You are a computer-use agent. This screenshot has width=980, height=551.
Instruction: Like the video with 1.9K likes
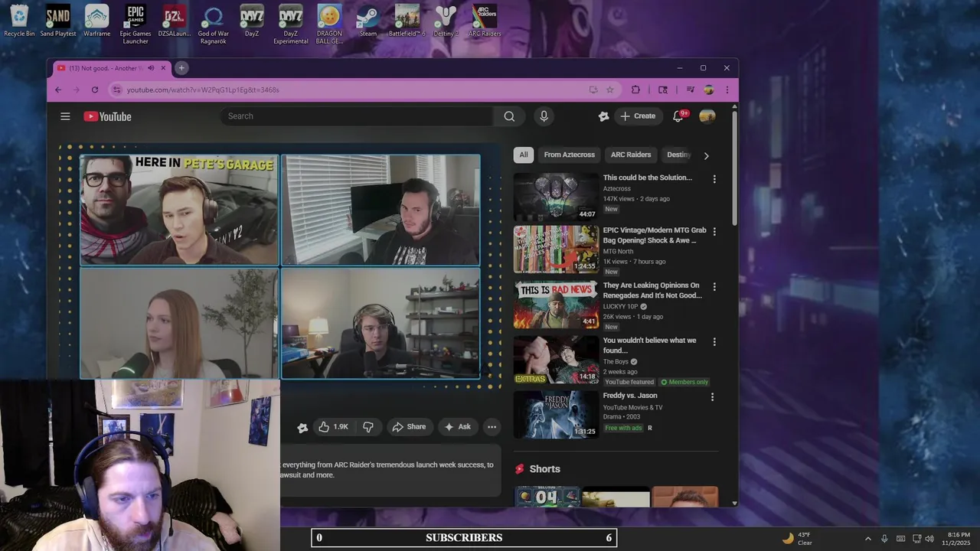click(334, 427)
